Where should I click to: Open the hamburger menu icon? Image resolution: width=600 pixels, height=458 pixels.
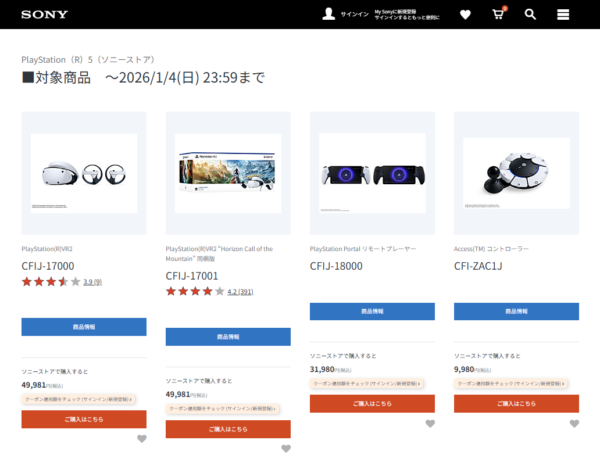[563, 15]
